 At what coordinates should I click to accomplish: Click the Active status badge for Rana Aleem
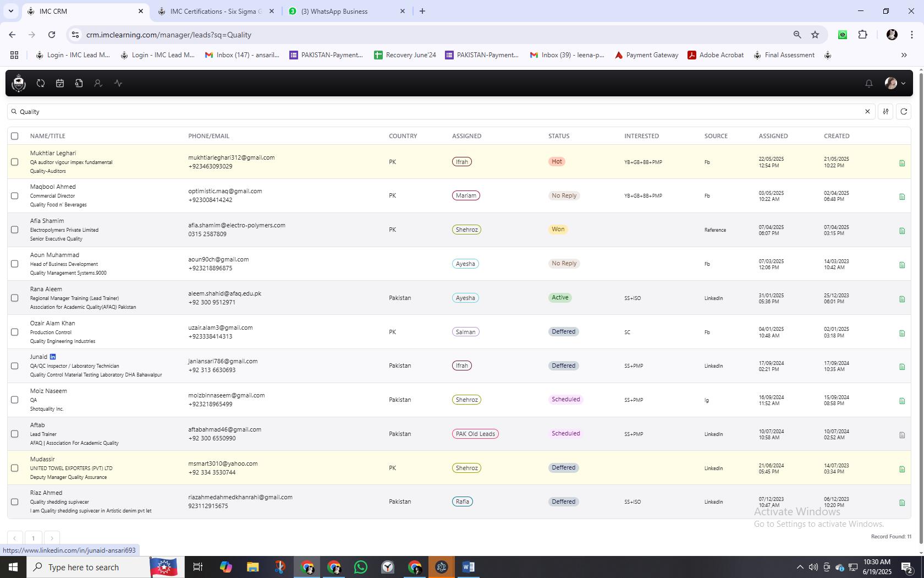click(560, 297)
